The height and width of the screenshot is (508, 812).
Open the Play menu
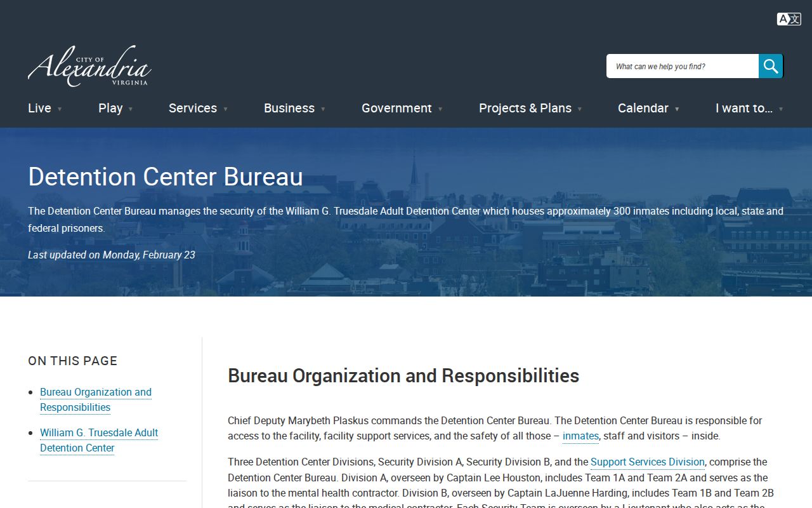coord(110,108)
